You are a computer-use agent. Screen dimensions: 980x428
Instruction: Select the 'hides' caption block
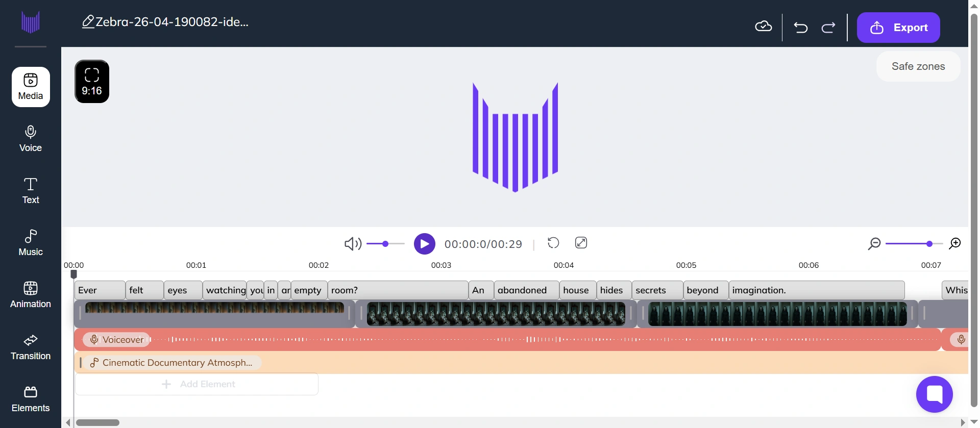(x=614, y=290)
